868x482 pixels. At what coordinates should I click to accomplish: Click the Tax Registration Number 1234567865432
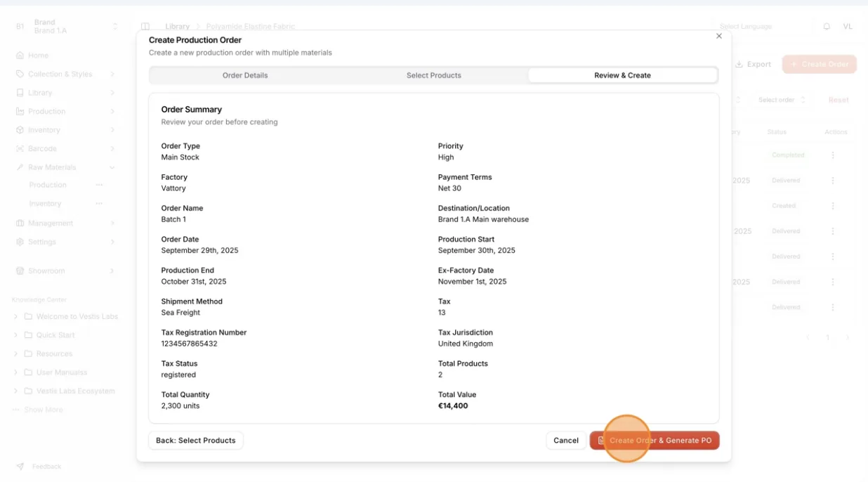click(x=189, y=344)
